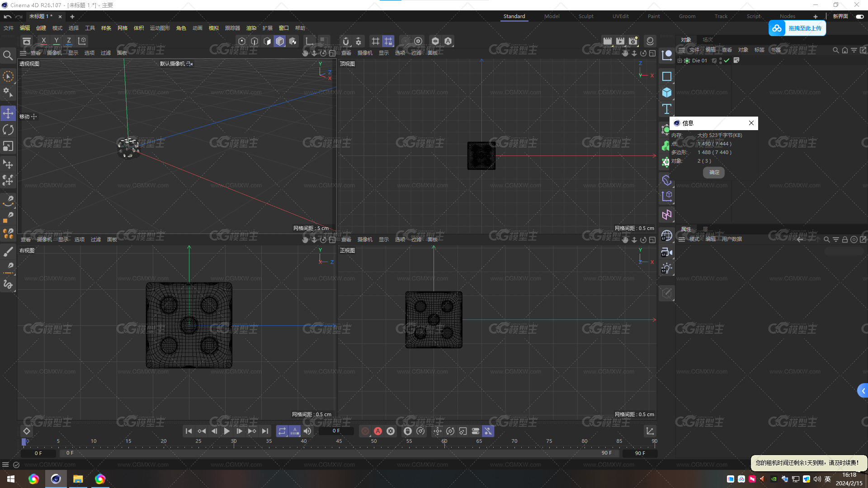Image resolution: width=868 pixels, height=488 pixels.
Task: Open File Explorer in Windows taskbar
Action: pyautogui.click(x=78, y=479)
